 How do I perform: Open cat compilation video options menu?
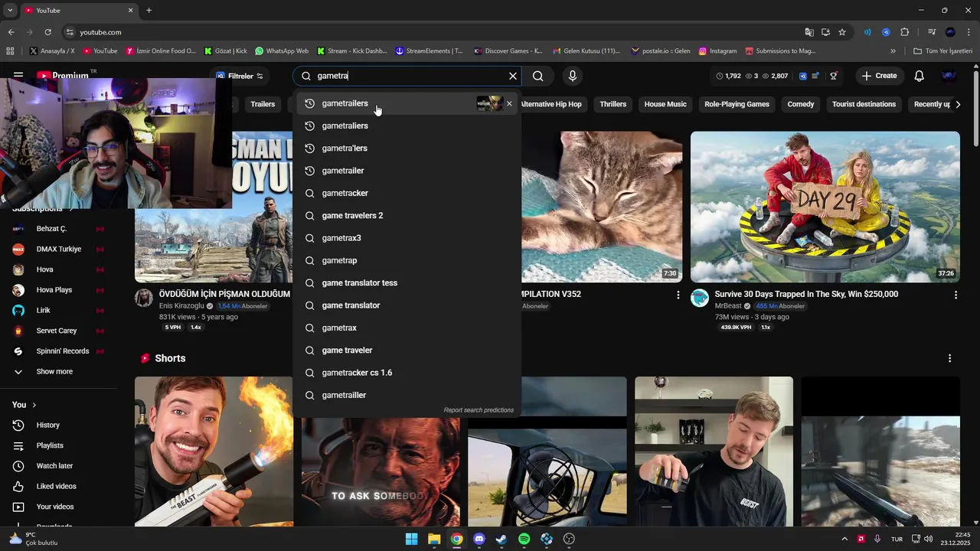678,295
